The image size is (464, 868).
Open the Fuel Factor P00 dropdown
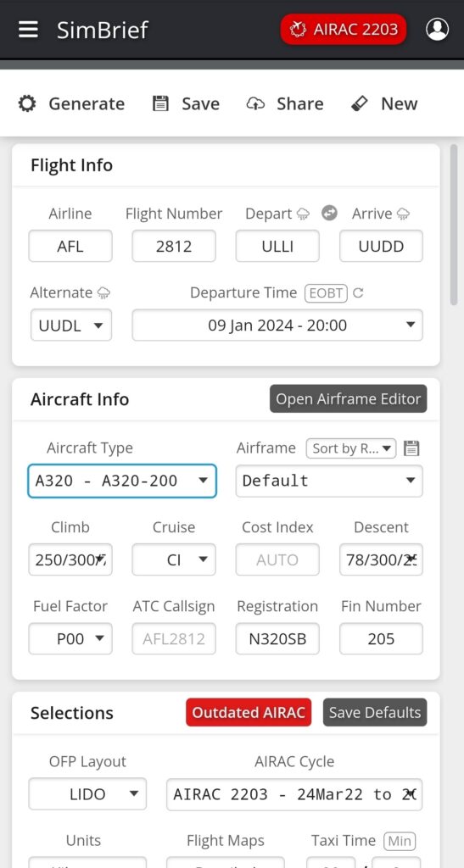70,639
